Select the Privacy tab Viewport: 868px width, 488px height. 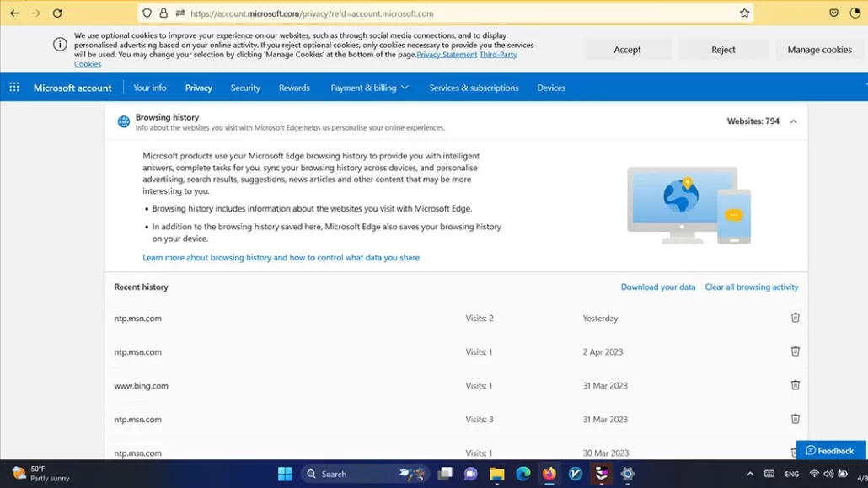tap(199, 88)
